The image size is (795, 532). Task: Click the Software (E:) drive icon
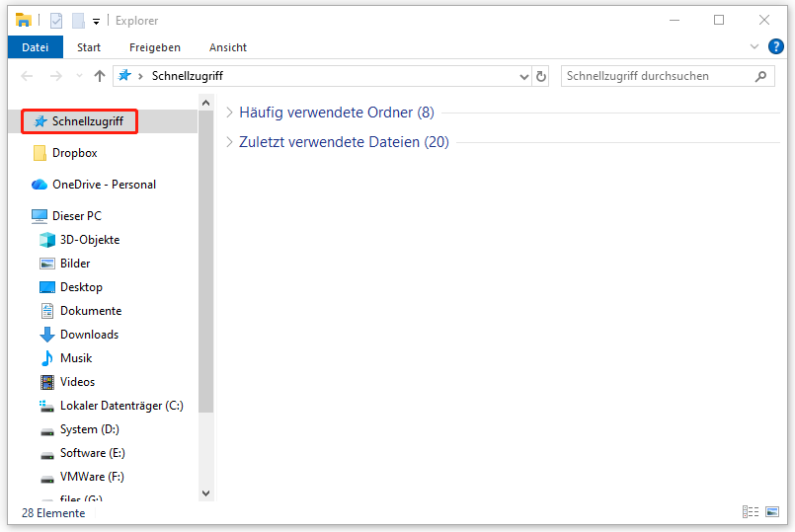pyautogui.click(x=47, y=455)
